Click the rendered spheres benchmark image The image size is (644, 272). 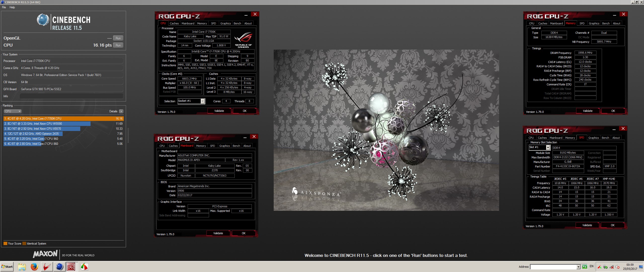click(x=386, y=130)
